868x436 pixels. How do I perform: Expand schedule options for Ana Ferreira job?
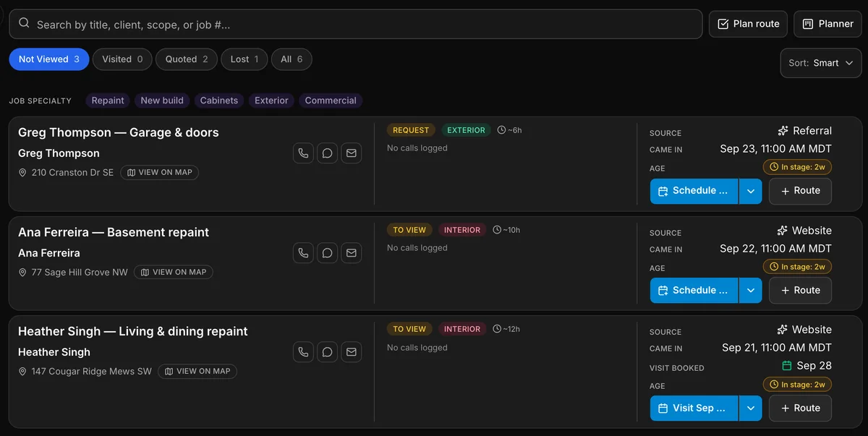click(750, 290)
